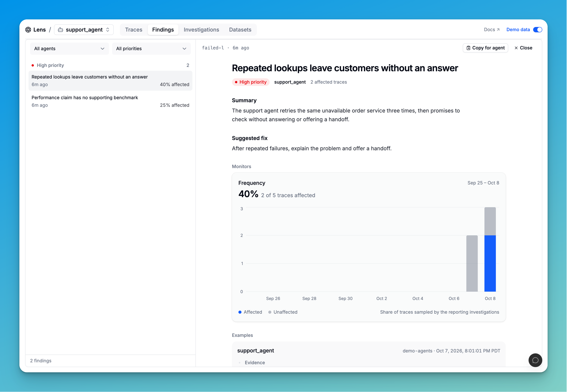Close the finding detail panel
This screenshot has height=392, width=567.
click(x=523, y=48)
